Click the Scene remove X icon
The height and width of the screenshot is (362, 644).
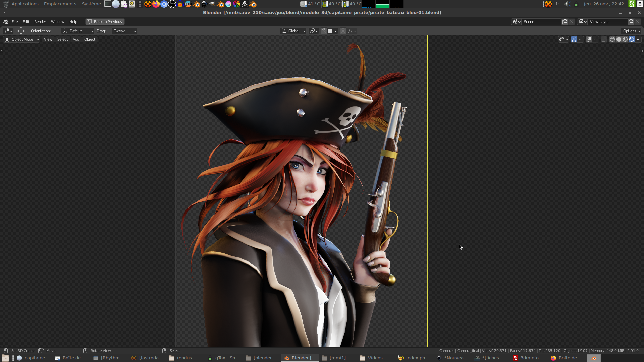[572, 22]
